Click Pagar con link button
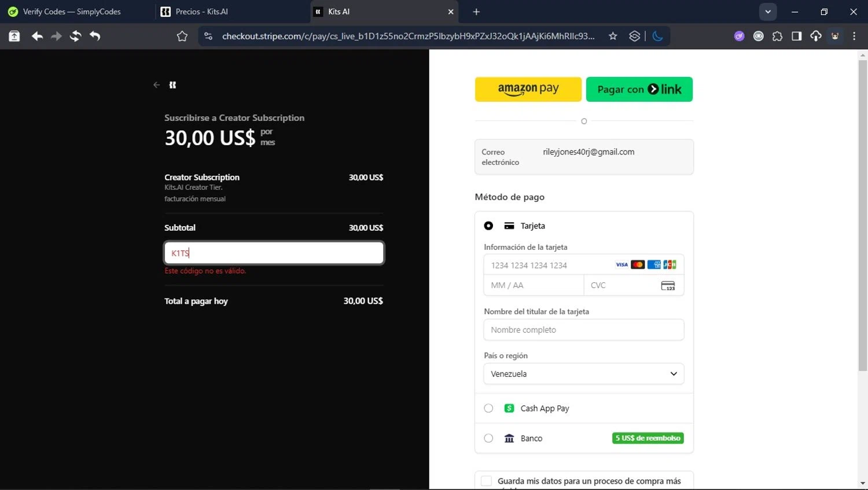Viewport: 868px width, 490px height. pyautogui.click(x=639, y=89)
